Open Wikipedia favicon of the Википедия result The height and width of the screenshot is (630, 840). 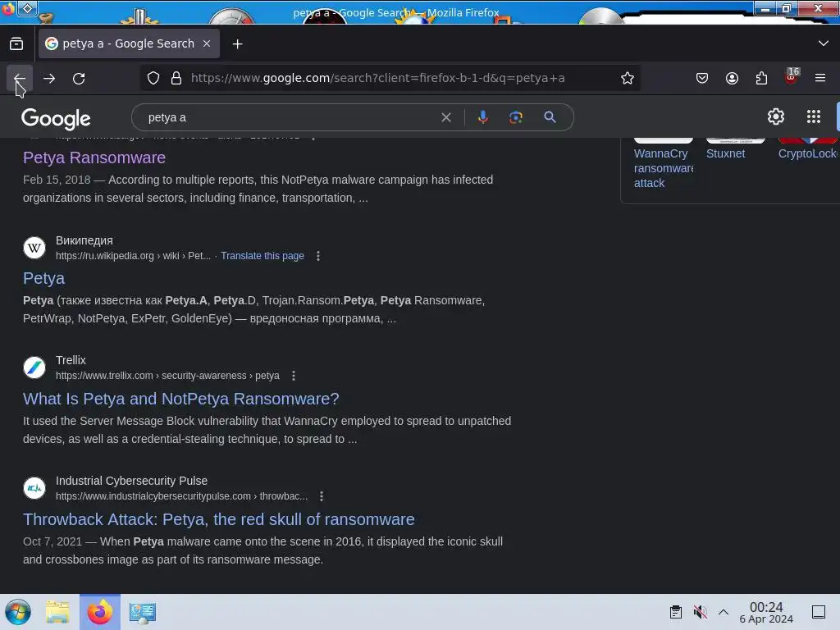(34, 248)
